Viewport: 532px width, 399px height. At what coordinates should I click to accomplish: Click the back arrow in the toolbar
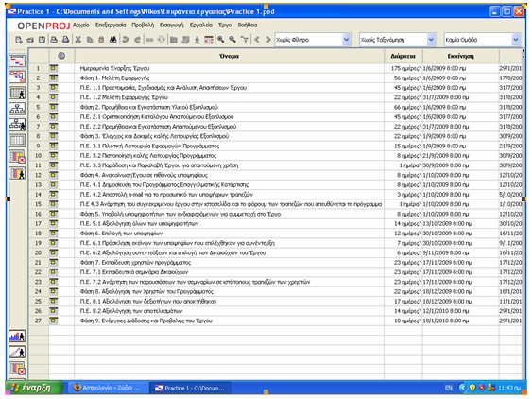coord(257,40)
